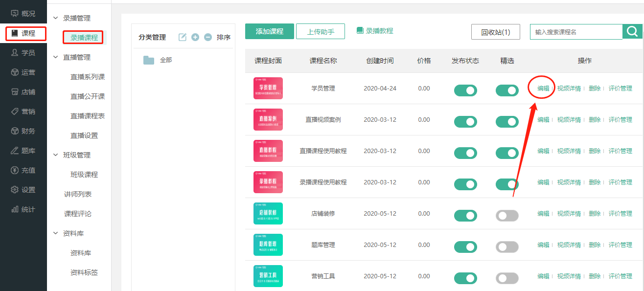This screenshot has height=291, width=644.
Task: Click 视频详情 link for 直播视频案例
Action: 569,120
